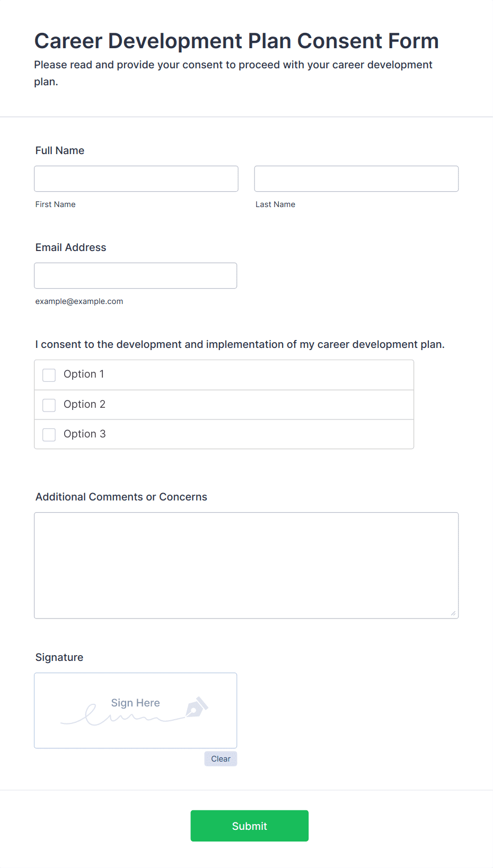The height and width of the screenshot is (868, 493).
Task: Click the Signature field label
Action: (x=59, y=657)
